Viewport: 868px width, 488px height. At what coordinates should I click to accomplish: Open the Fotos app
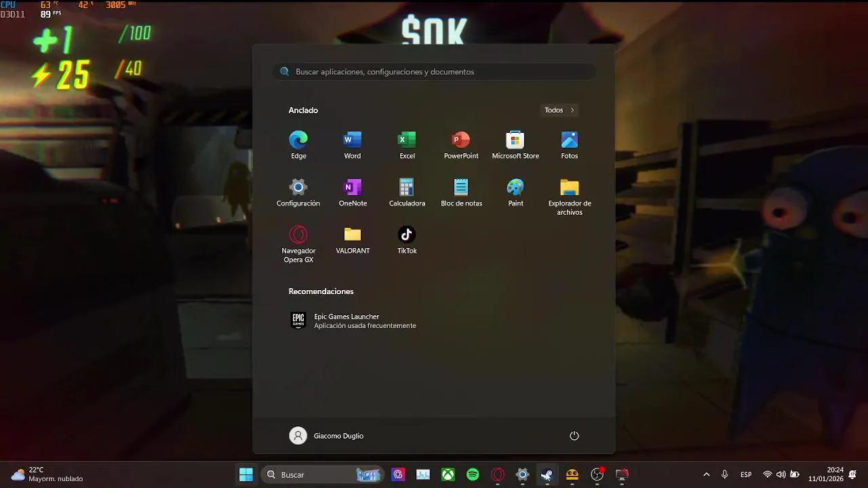(x=570, y=145)
